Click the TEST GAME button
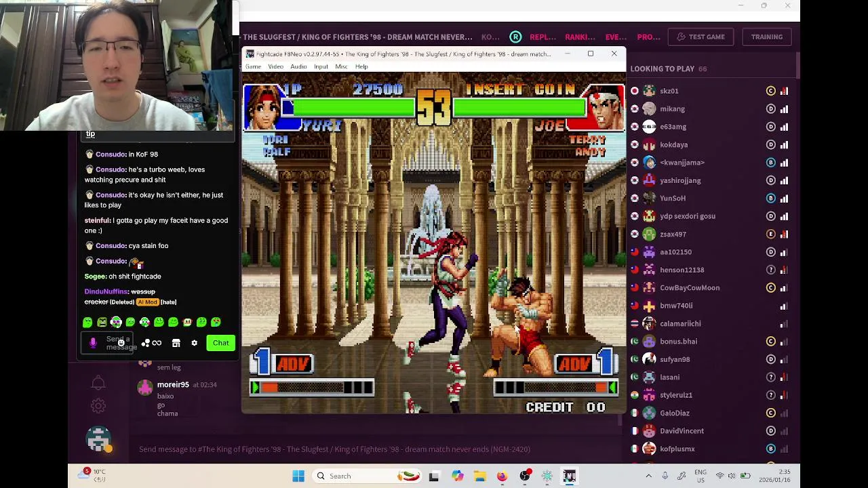Image resolution: width=868 pixels, height=488 pixels. tap(701, 37)
